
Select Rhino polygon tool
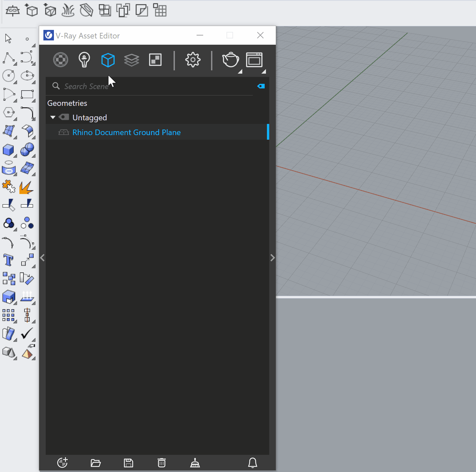tap(9, 113)
